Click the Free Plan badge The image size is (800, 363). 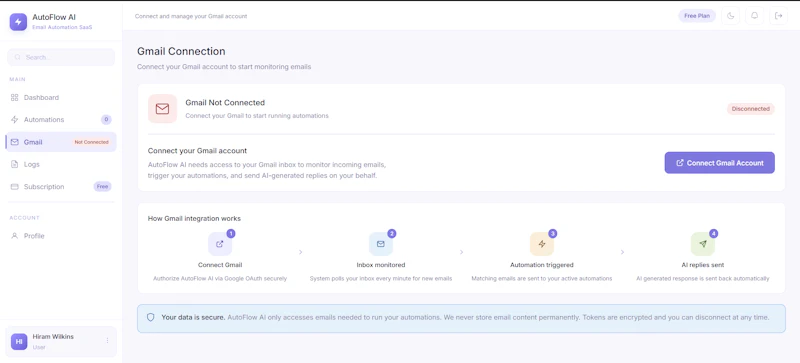(x=697, y=16)
